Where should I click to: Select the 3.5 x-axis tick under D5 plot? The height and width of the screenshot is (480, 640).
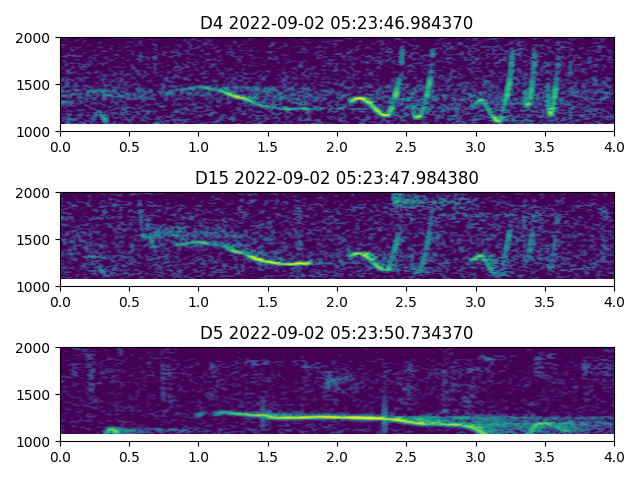pos(545,456)
